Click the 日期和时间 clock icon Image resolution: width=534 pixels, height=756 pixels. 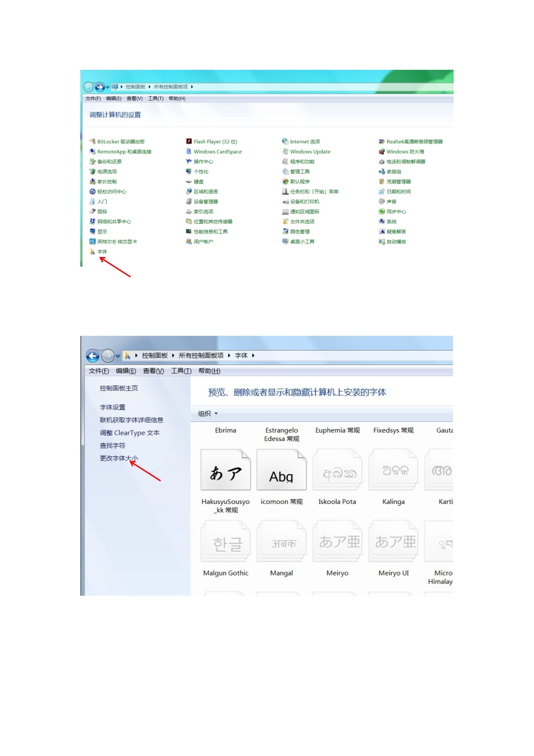(382, 192)
